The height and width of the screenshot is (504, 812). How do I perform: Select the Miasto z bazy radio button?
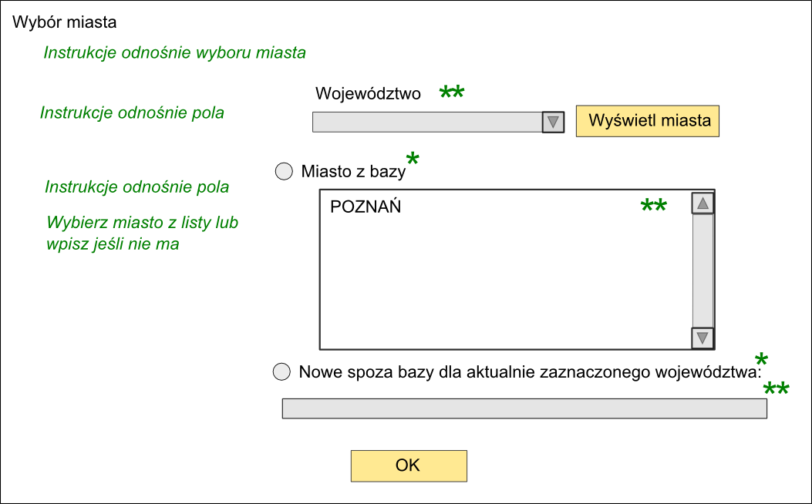point(284,171)
